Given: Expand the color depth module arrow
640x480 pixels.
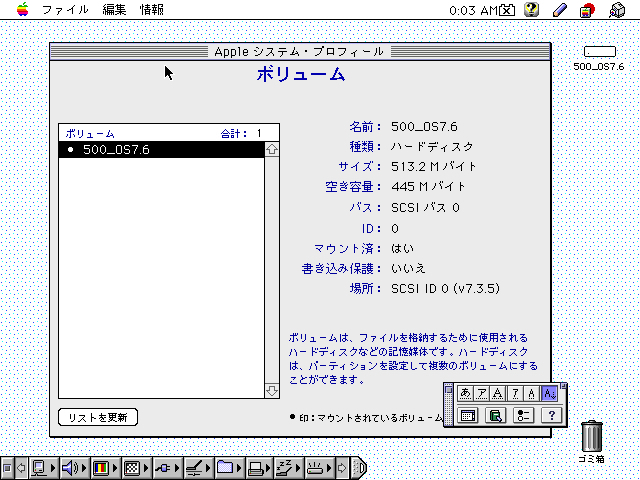Looking at the screenshot, I should point(116,468).
